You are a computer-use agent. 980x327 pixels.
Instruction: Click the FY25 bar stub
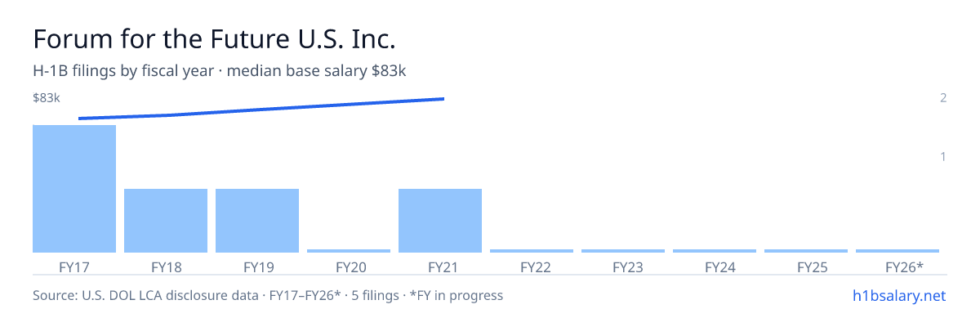[806, 251]
